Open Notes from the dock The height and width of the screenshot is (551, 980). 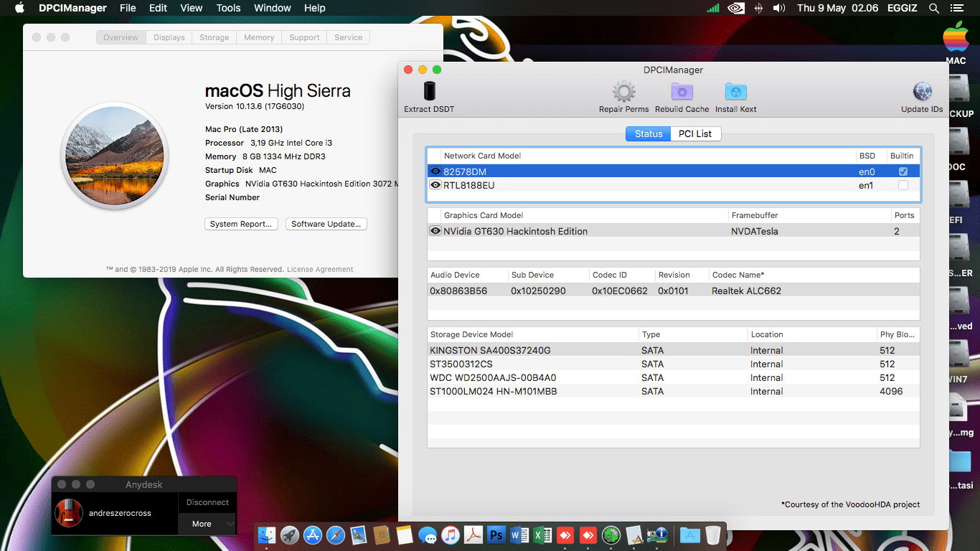tap(405, 535)
